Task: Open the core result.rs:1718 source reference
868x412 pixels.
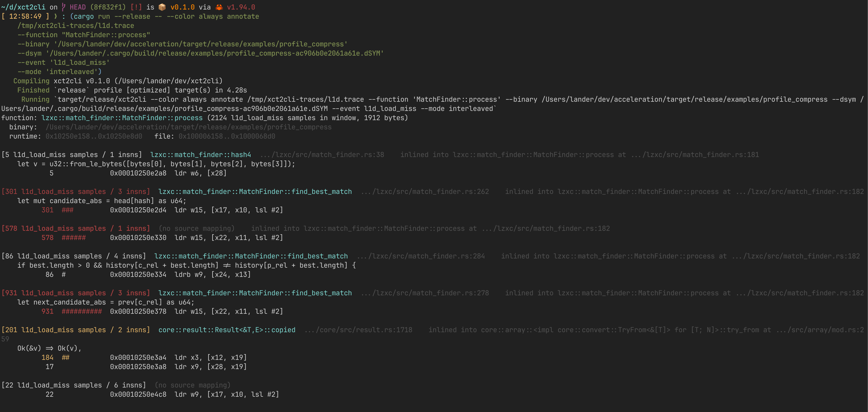Action: (359, 330)
